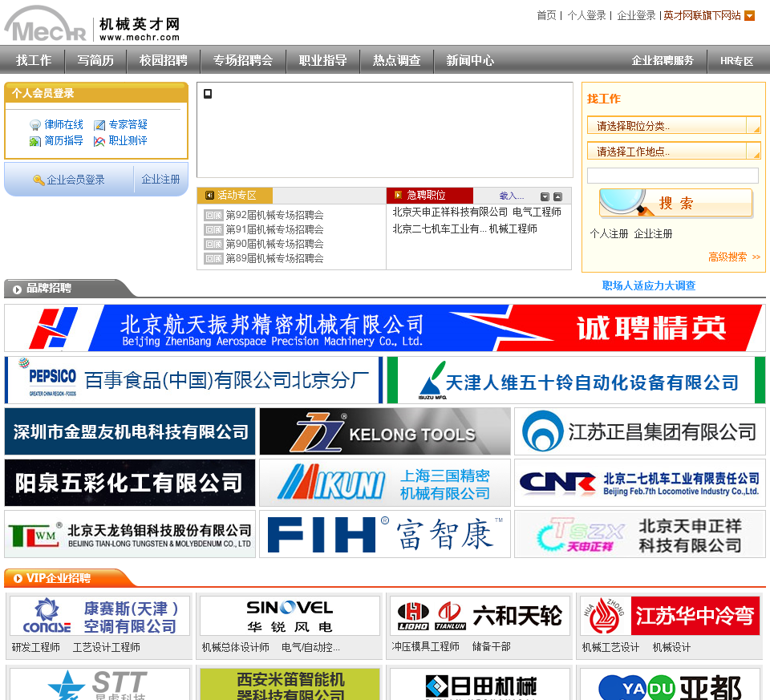The width and height of the screenshot is (770, 700).
Task: Open 校园招聘 in the navigation bar
Action: pos(164,60)
